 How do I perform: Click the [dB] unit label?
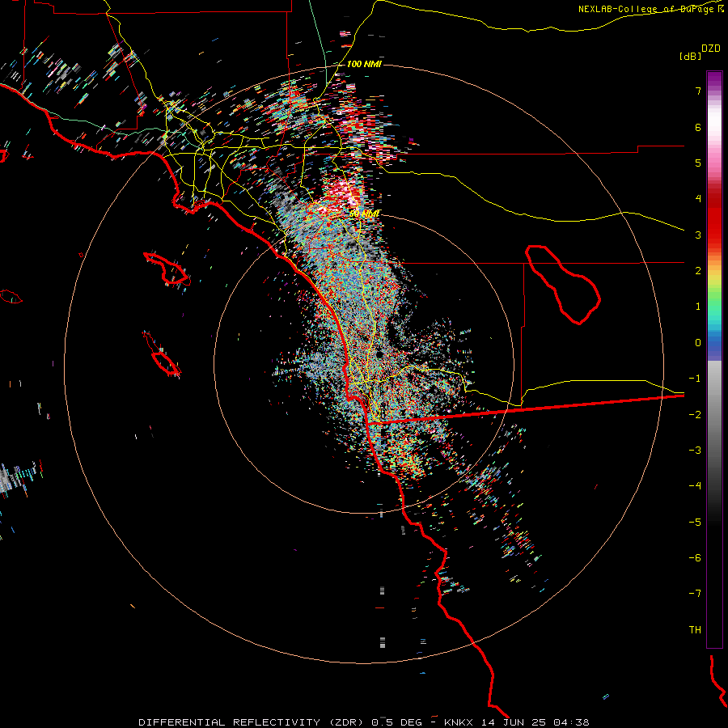(690, 56)
